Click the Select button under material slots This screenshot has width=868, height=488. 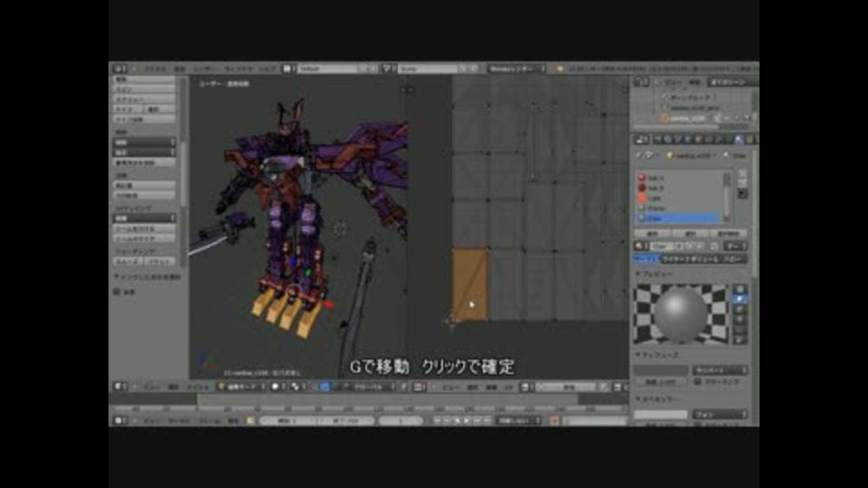[x=690, y=233]
